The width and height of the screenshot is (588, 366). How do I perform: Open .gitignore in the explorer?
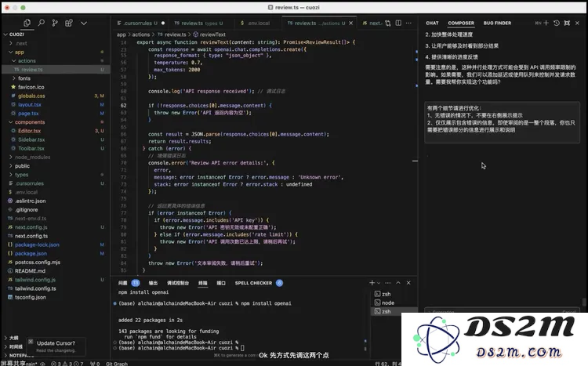point(26,209)
